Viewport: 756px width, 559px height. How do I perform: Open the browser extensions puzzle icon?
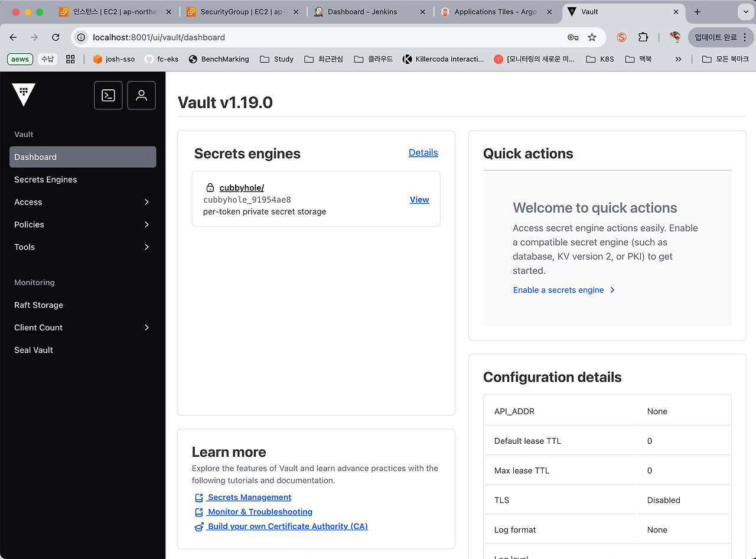tap(643, 37)
